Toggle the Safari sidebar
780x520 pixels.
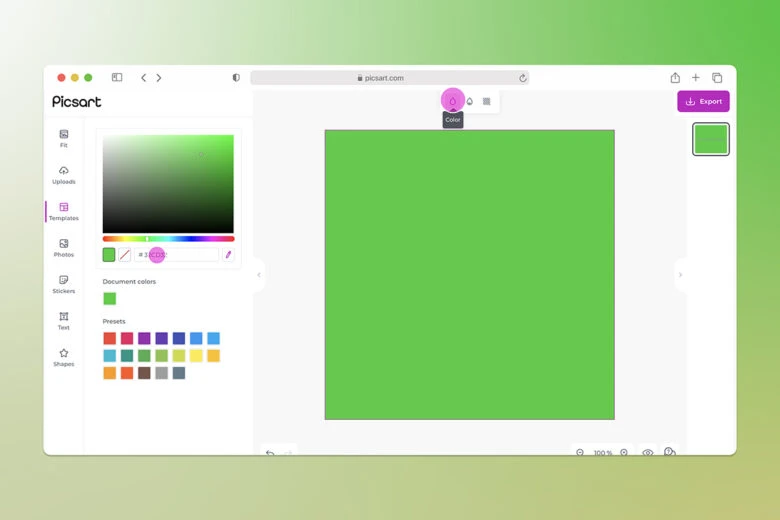[117, 78]
